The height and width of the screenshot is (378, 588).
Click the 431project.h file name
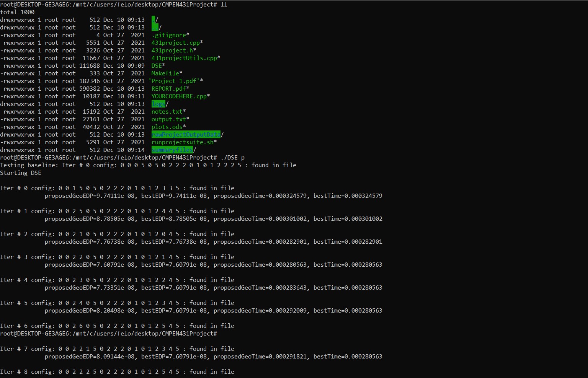click(x=172, y=51)
